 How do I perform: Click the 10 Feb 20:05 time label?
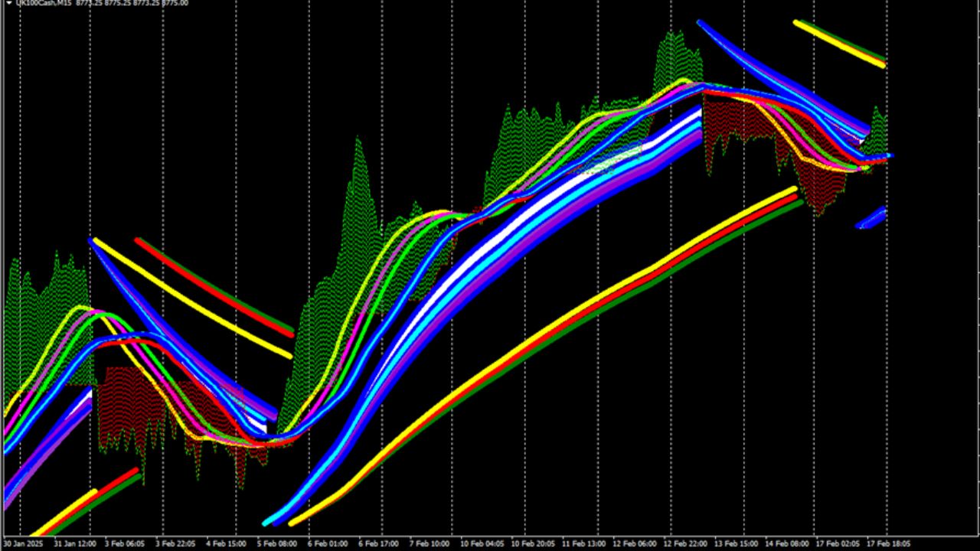(534, 544)
